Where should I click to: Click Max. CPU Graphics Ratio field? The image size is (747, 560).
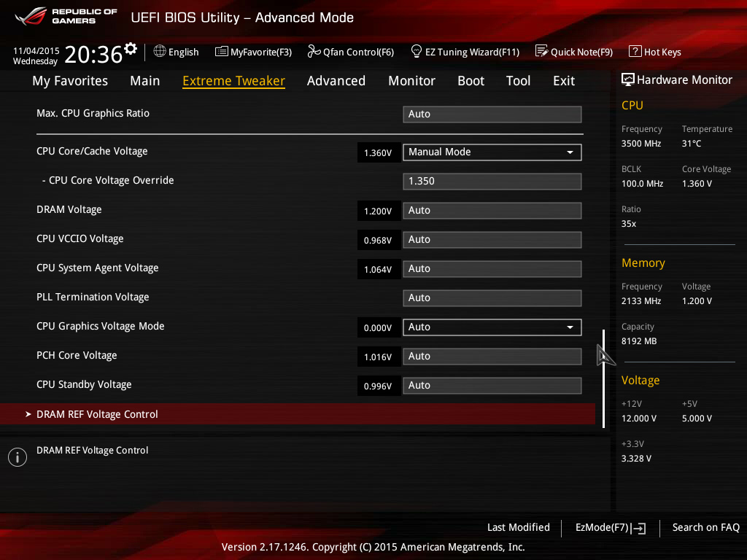point(492,114)
